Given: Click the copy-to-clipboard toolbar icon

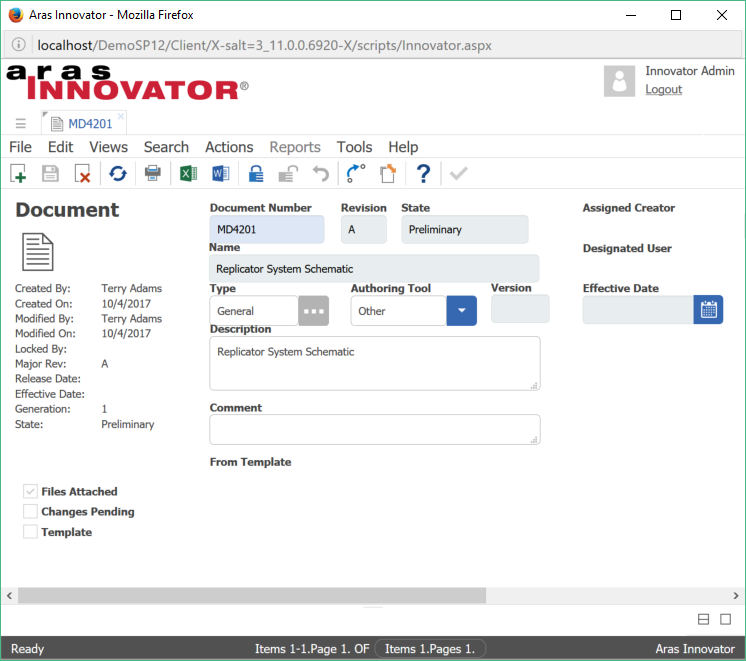Looking at the screenshot, I should click(388, 174).
